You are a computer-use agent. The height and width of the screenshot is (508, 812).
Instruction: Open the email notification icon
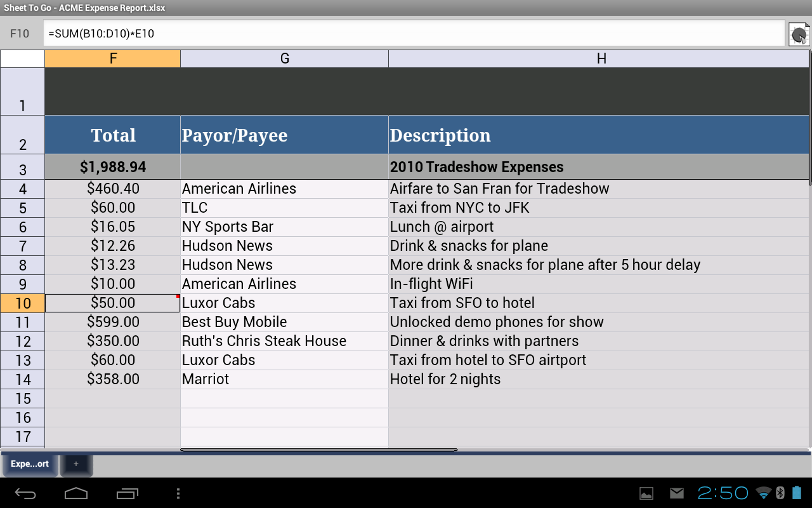pyautogui.click(x=677, y=493)
